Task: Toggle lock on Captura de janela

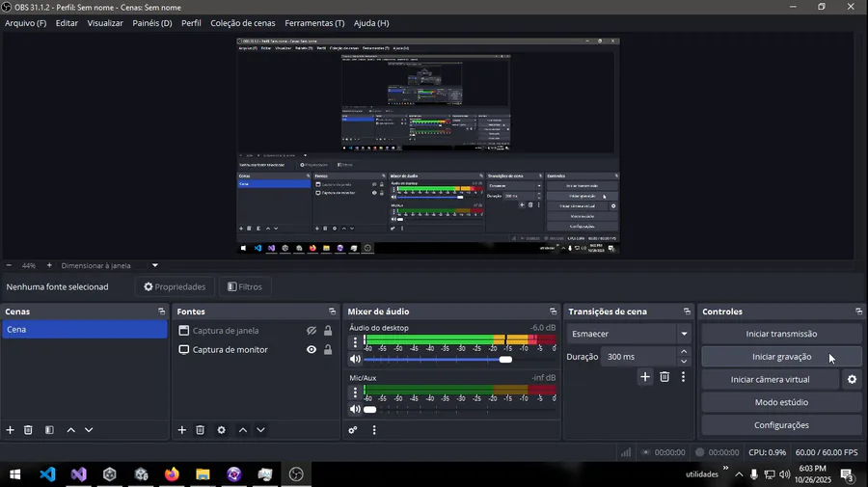Action: coord(328,331)
